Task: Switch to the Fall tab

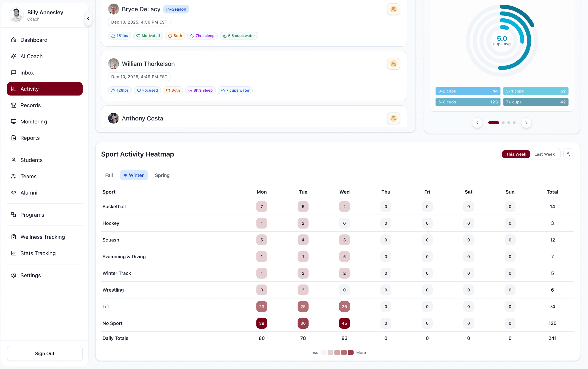Action: (x=109, y=175)
